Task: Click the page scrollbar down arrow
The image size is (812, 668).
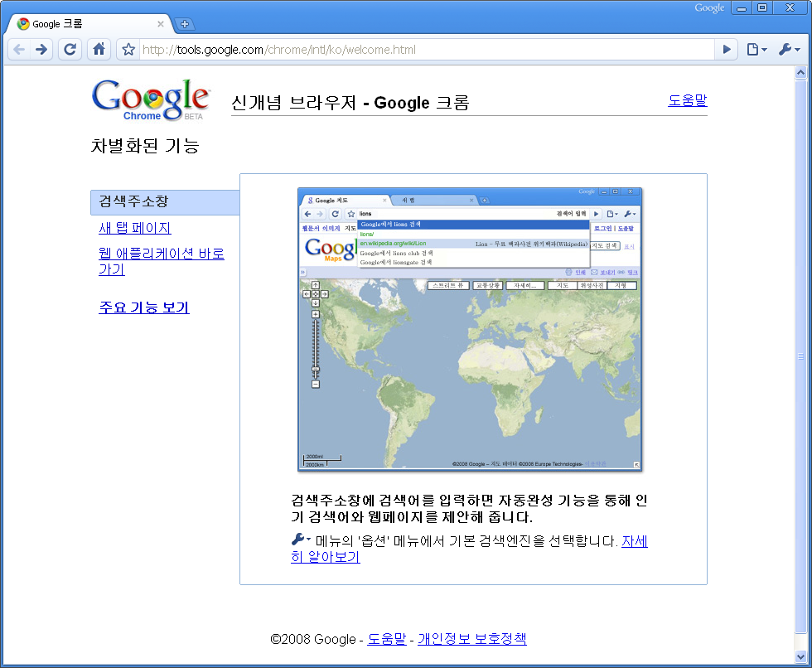Action: tap(800, 657)
